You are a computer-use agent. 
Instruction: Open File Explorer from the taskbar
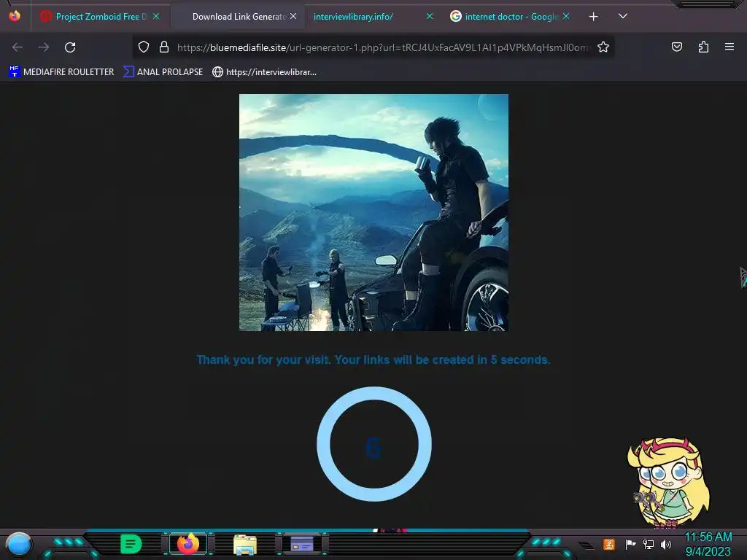245,545
